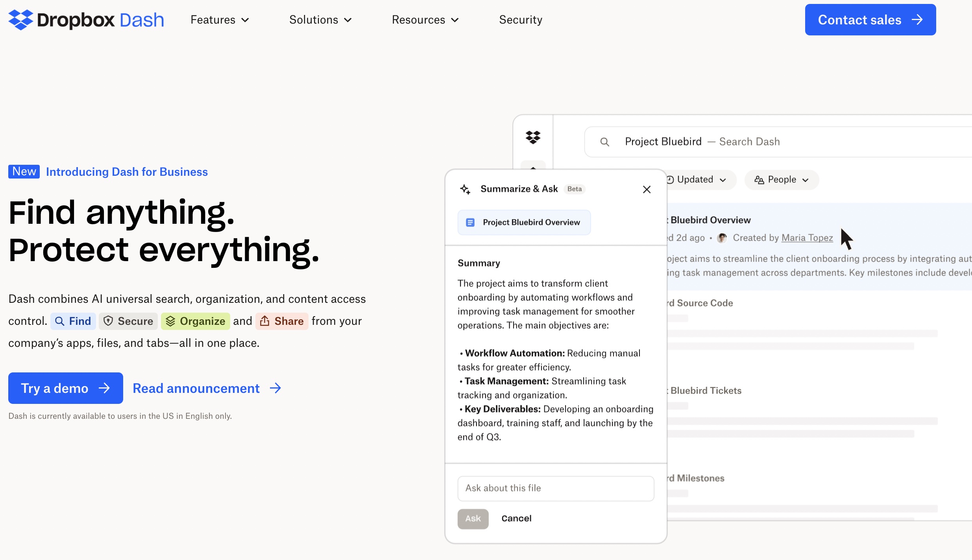Select the Project Bluebird Overview file chip
This screenshot has height=560, width=972.
coord(524,222)
